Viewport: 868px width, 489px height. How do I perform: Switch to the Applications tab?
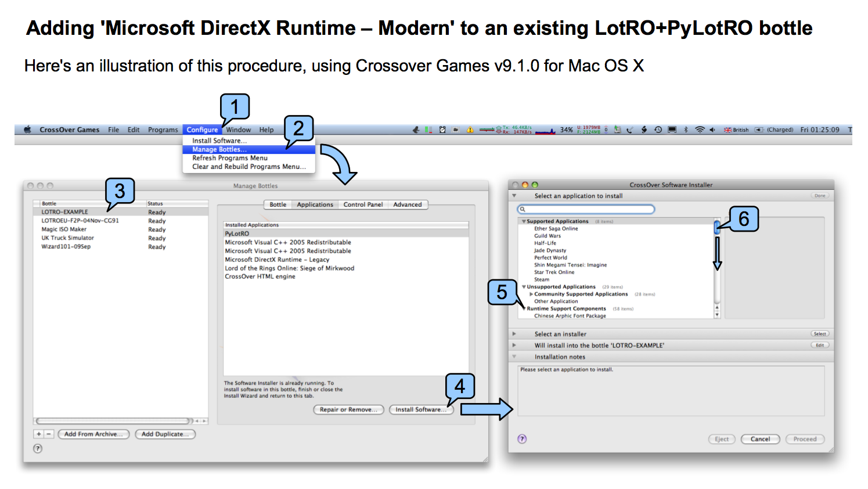coord(315,204)
